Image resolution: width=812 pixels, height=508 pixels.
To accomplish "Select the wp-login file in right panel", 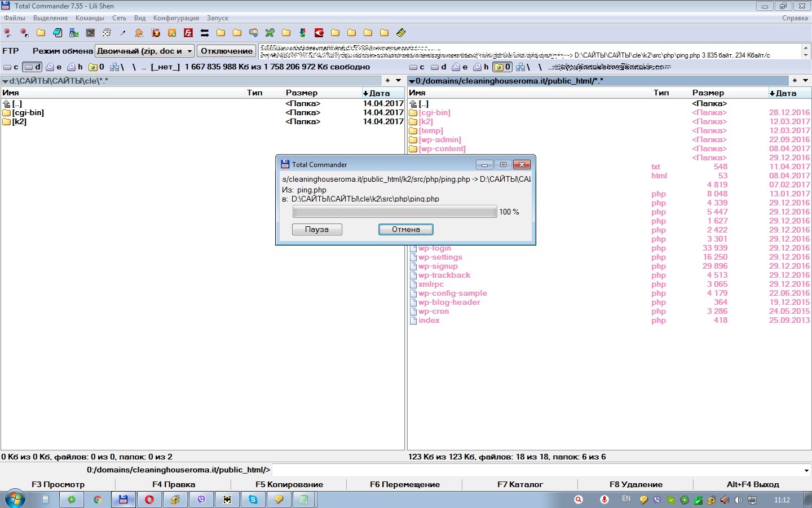I will [435, 248].
